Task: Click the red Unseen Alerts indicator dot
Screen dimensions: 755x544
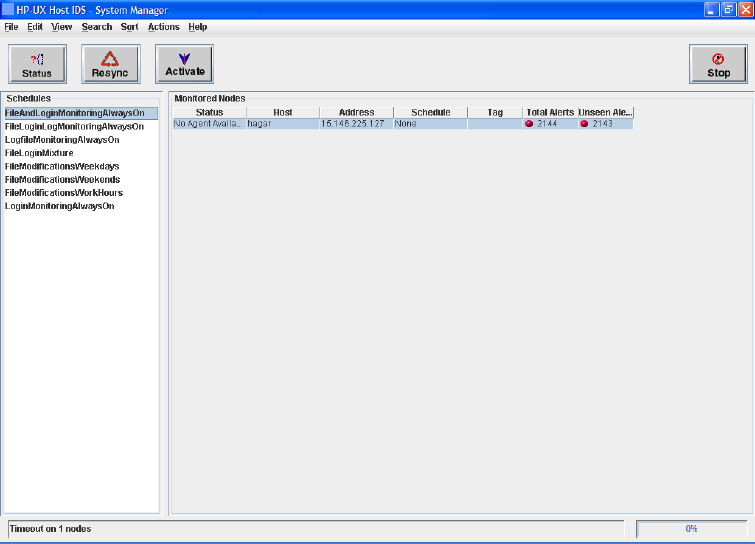Action: pyautogui.click(x=584, y=124)
